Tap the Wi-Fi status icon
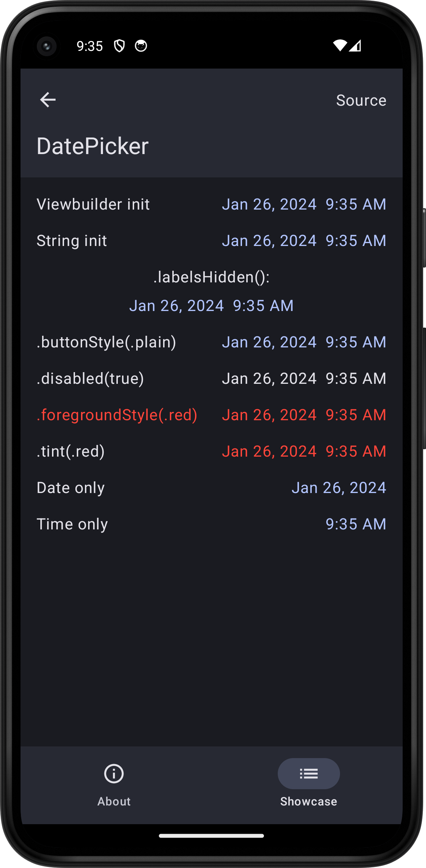The image size is (426, 868). [x=340, y=46]
